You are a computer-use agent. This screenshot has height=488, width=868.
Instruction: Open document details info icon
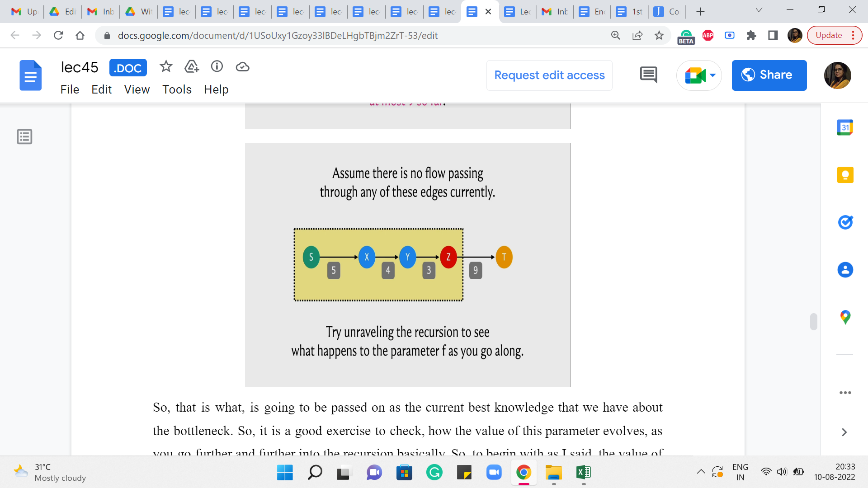(217, 67)
